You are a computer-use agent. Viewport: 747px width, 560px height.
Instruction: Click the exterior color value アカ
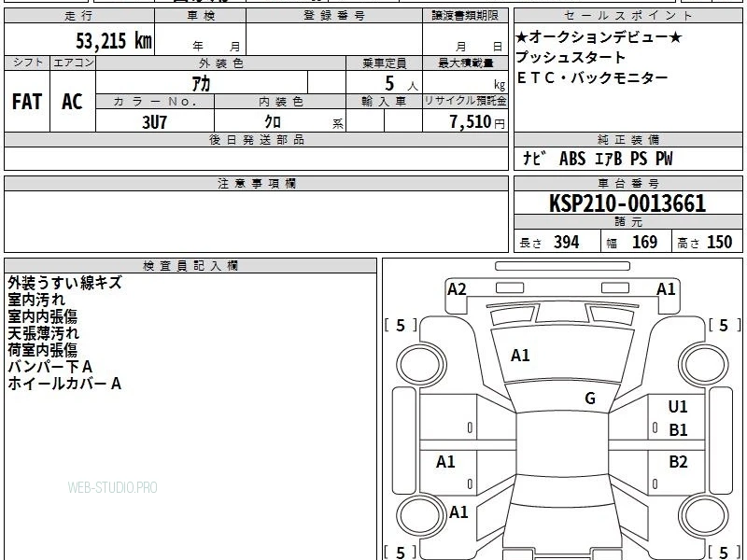[201, 83]
